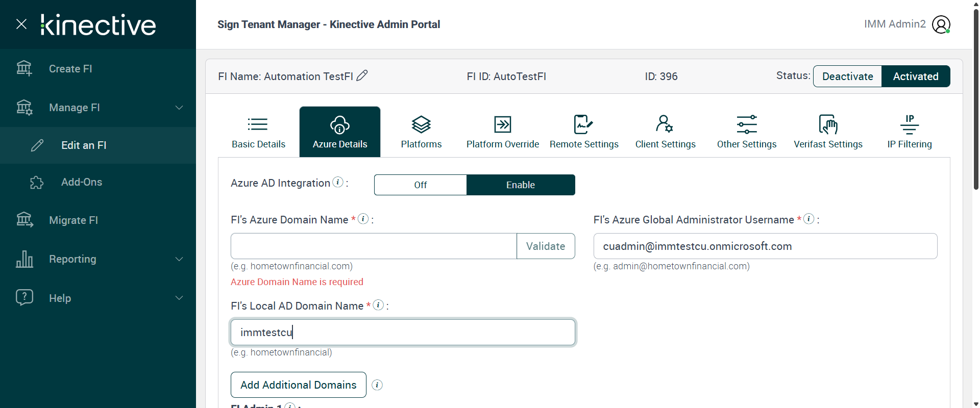Click info icon next to Azure AD Integration

pyautogui.click(x=338, y=182)
